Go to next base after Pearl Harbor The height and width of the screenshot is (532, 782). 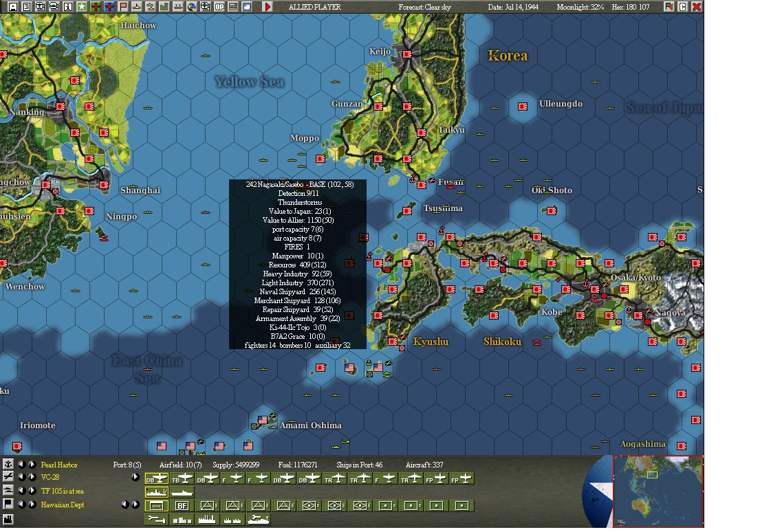[32, 464]
